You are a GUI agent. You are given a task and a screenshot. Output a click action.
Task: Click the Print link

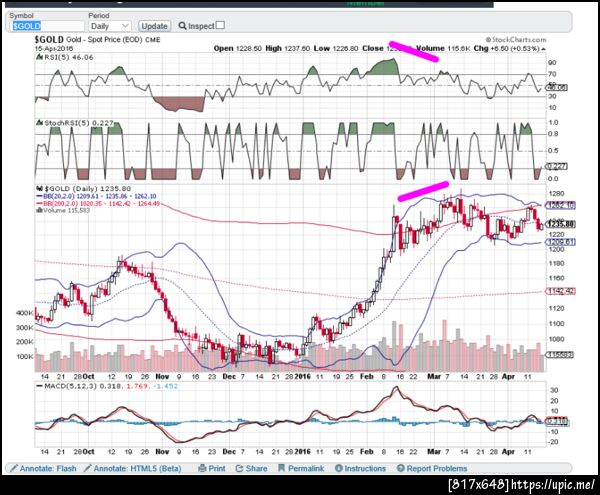point(217,468)
